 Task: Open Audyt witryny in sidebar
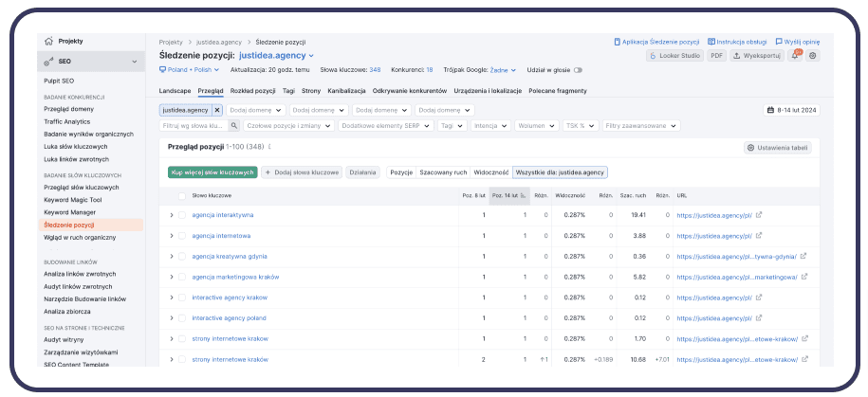[x=64, y=340]
